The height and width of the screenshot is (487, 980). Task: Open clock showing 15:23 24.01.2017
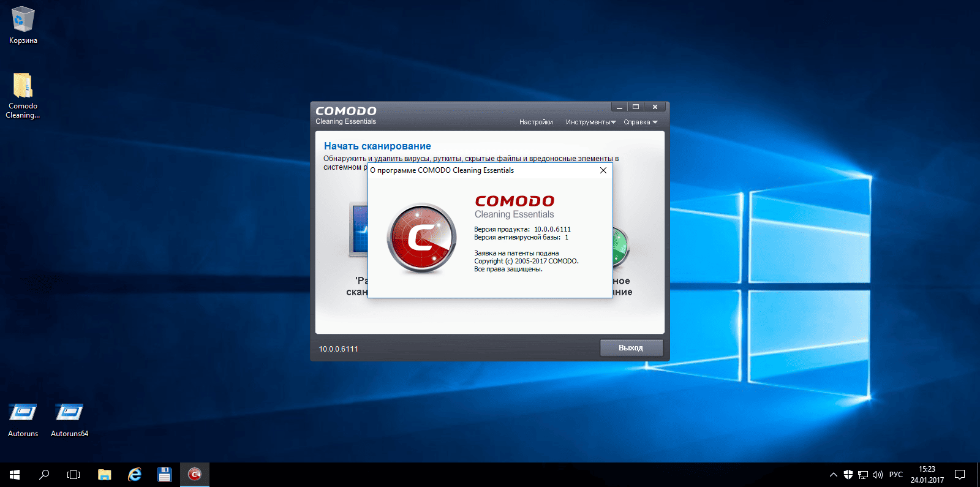[x=927, y=475]
